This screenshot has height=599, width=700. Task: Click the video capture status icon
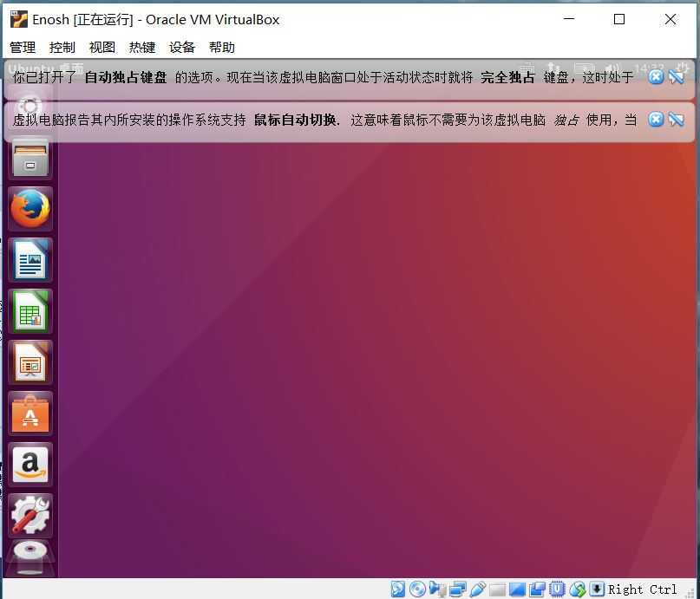pyautogui.click(x=537, y=589)
